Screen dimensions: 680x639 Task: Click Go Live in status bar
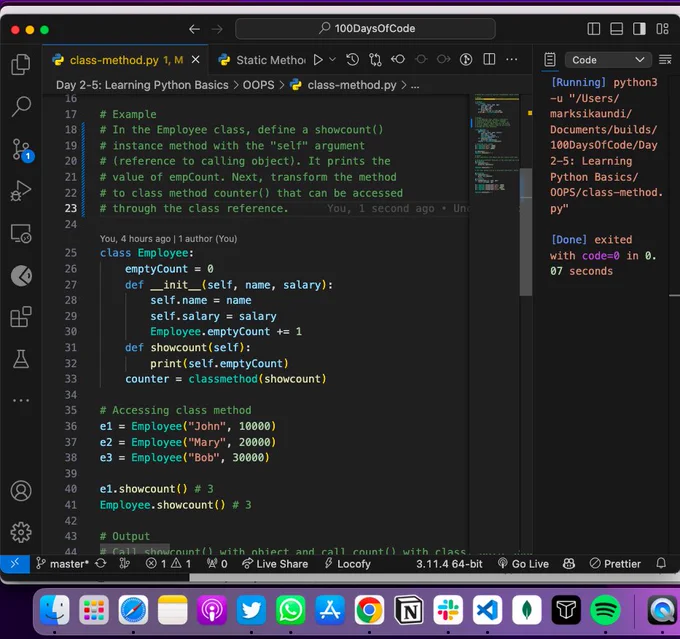coord(523,564)
